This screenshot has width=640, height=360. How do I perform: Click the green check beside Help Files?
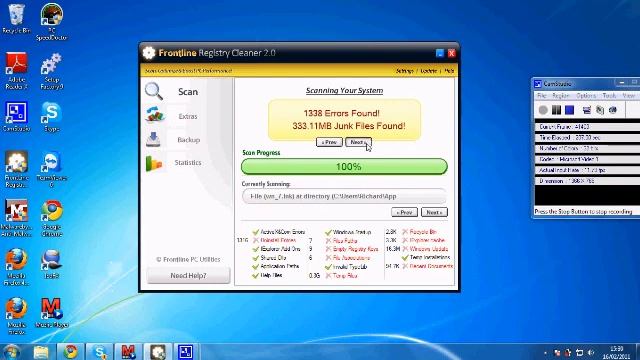tap(256, 276)
